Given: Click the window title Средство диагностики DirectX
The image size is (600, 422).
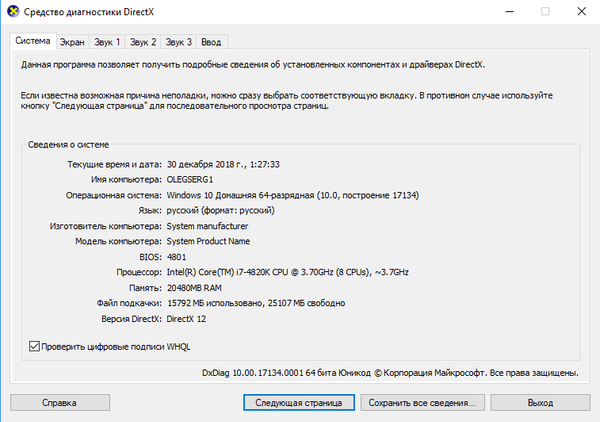Looking at the screenshot, I should pyautogui.click(x=89, y=12).
